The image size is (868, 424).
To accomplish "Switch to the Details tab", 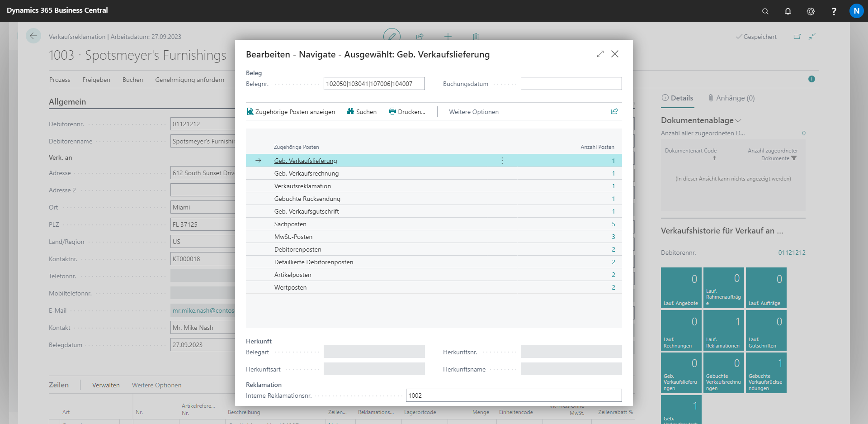I will (x=677, y=98).
